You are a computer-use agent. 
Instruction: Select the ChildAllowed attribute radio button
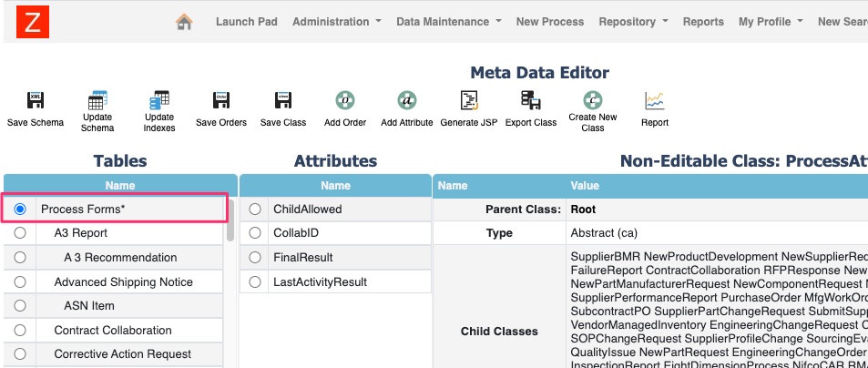[x=255, y=210]
